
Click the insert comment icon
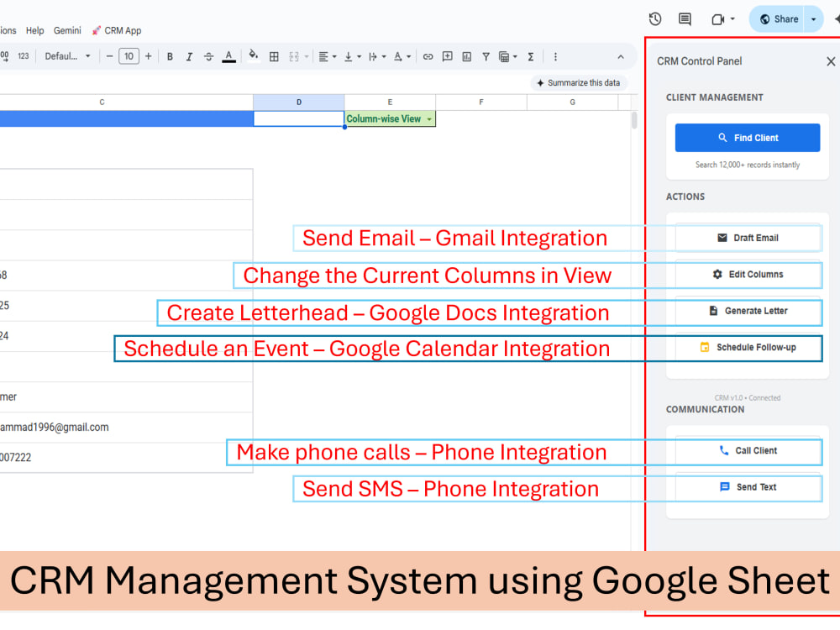coord(448,56)
